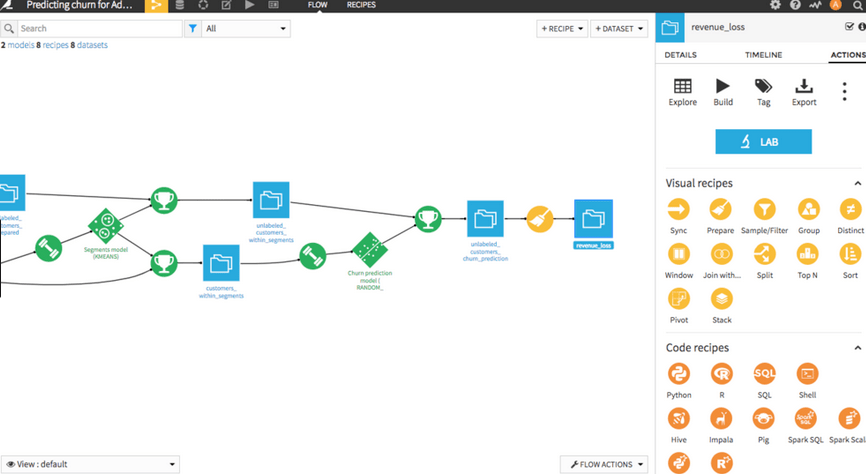Choose the Sample/Filter recipe icon

tap(765, 209)
